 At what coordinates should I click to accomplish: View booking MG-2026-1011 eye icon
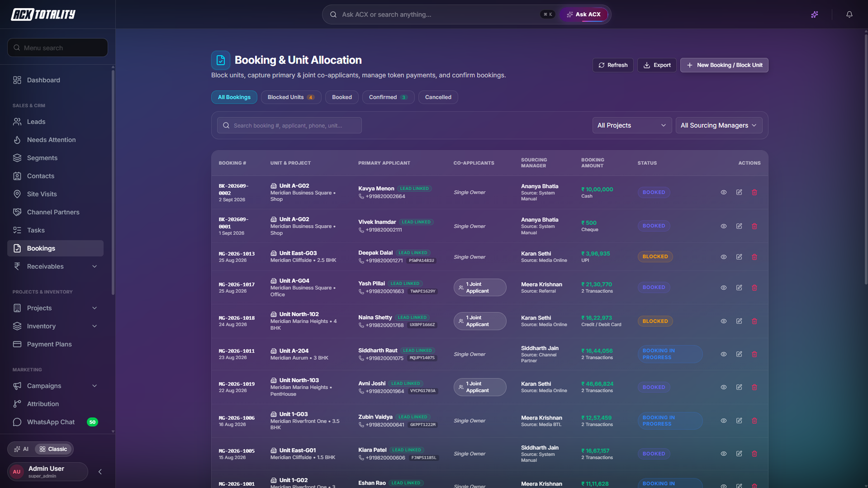pos(723,354)
